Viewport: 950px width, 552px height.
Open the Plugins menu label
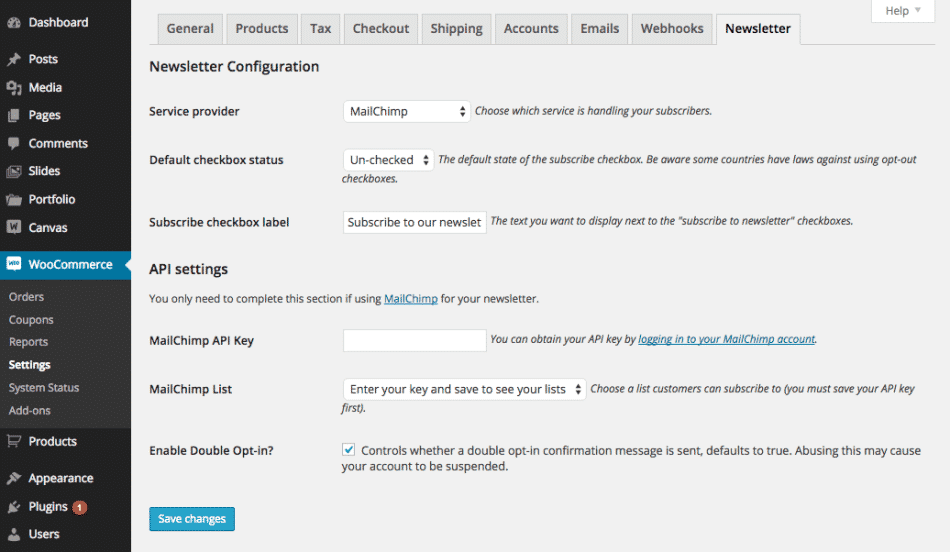coord(48,507)
